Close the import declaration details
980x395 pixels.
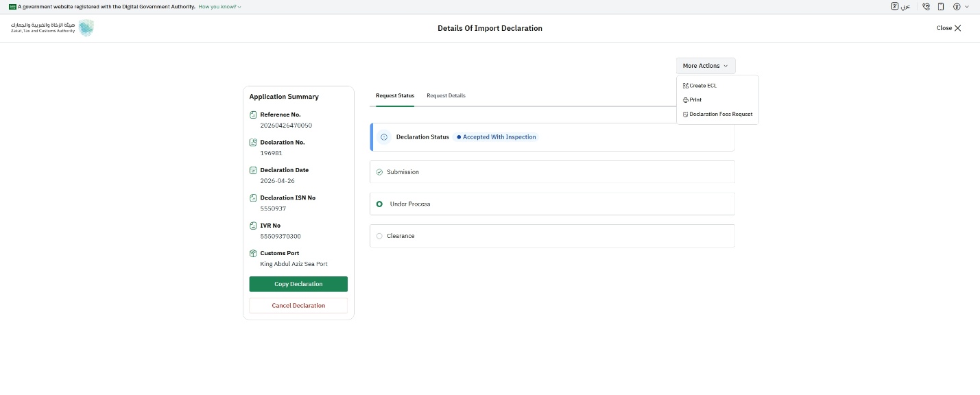pos(949,28)
